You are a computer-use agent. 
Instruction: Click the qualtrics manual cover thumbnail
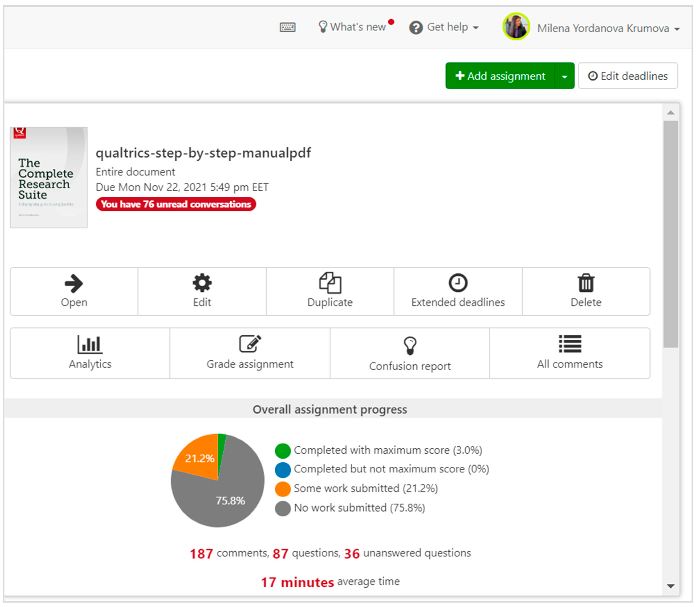[x=49, y=177]
